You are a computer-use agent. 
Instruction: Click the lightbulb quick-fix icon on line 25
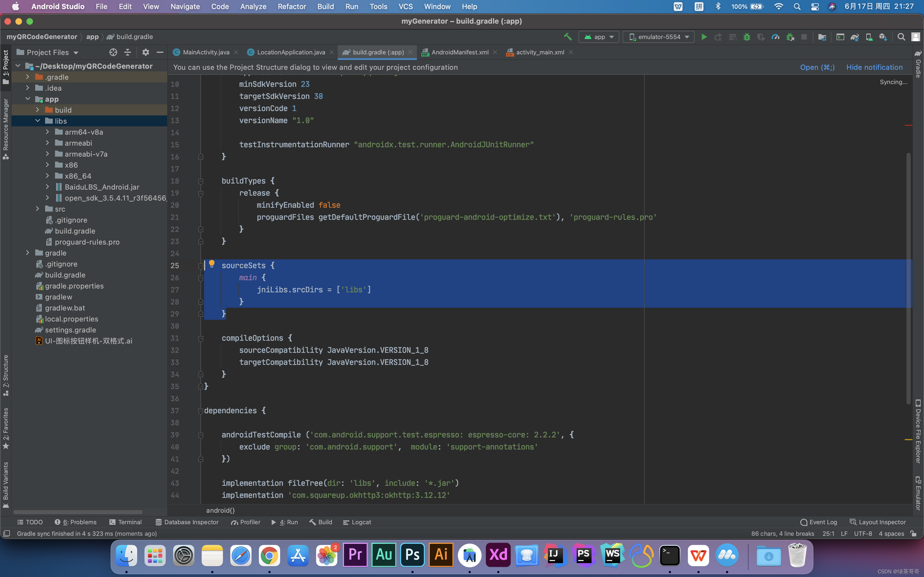tap(211, 263)
